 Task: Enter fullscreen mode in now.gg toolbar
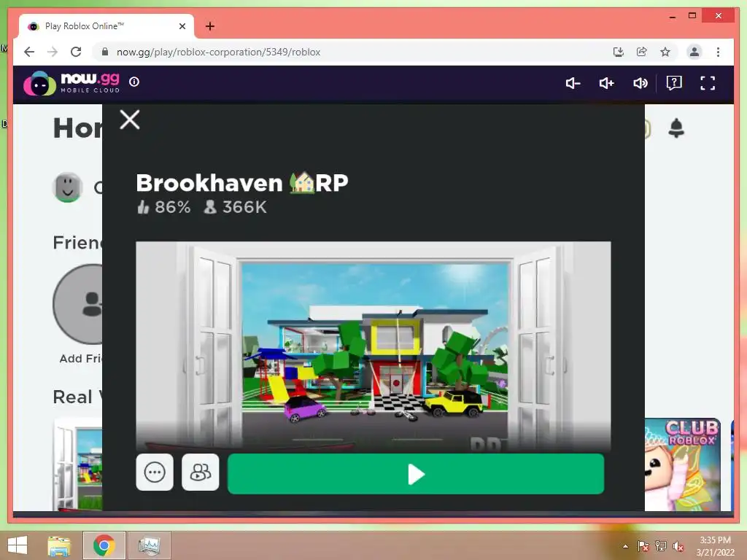coord(708,83)
